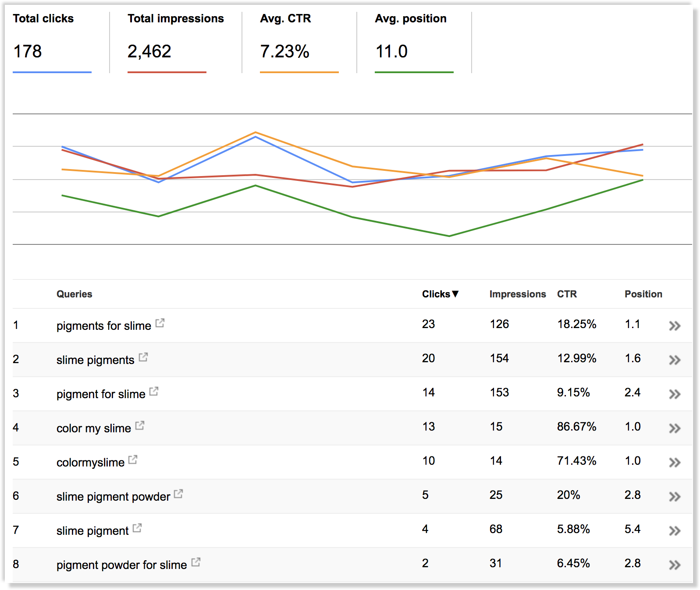This screenshot has height=590, width=700.
Task: Expand details arrows for 'slime pigment powder' row
Action: 675,497
